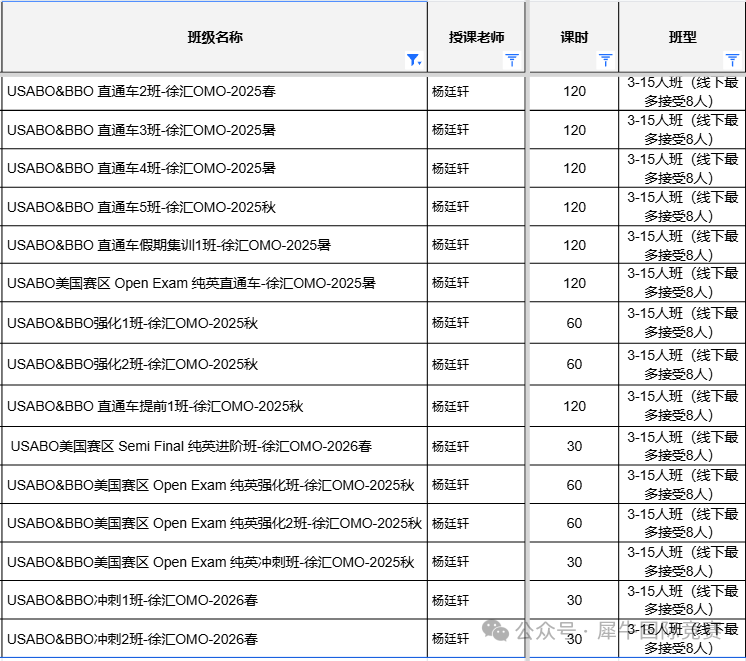Open filter dropdown for 班型 column
Viewport: 746px width, 661px height.
click(732, 60)
